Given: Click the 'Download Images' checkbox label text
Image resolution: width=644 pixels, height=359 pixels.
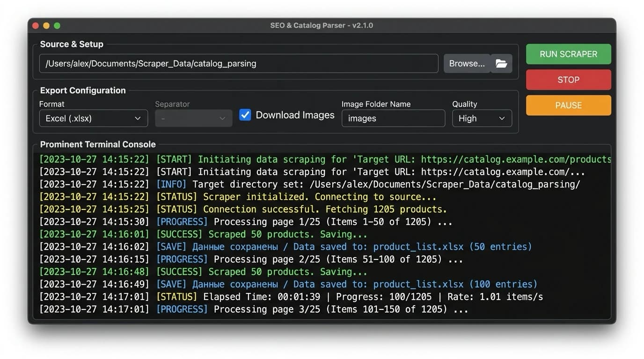Looking at the screenshot, I should pyautogui.click(x=295, y=115).
